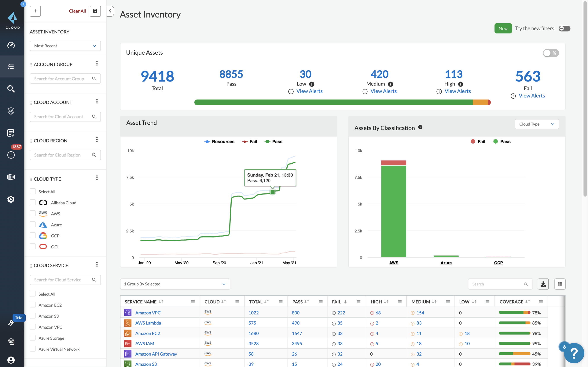Open the Cloud Type classification dropdown

[537, 124]
